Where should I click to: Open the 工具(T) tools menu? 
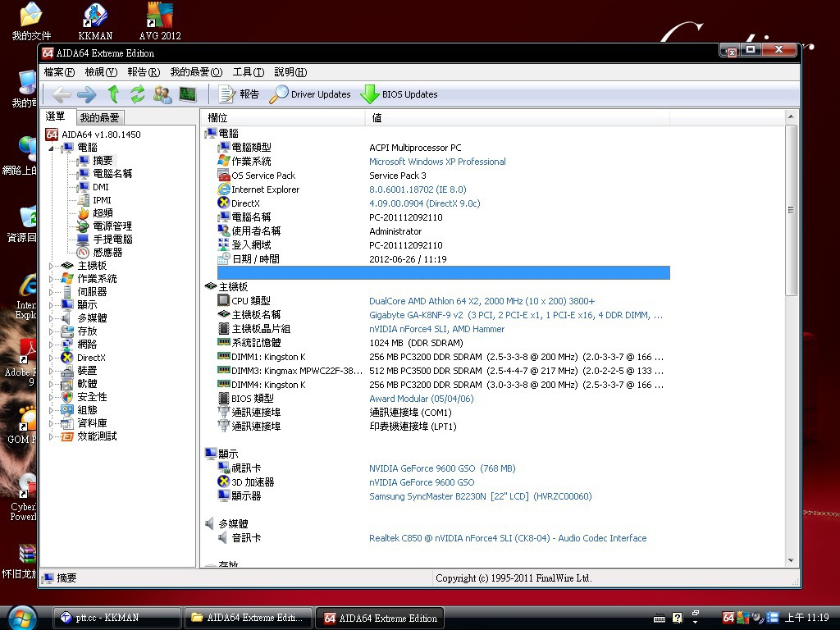[x=248, y=72]
